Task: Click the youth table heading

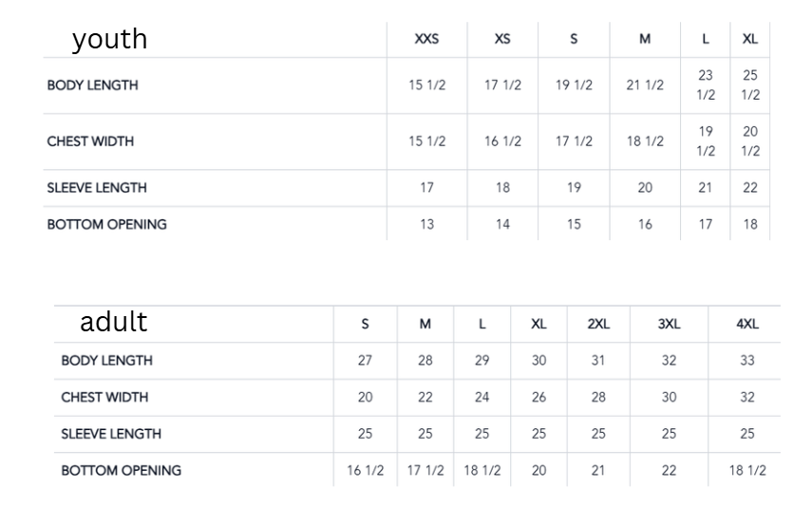Action: coord(110,39)
